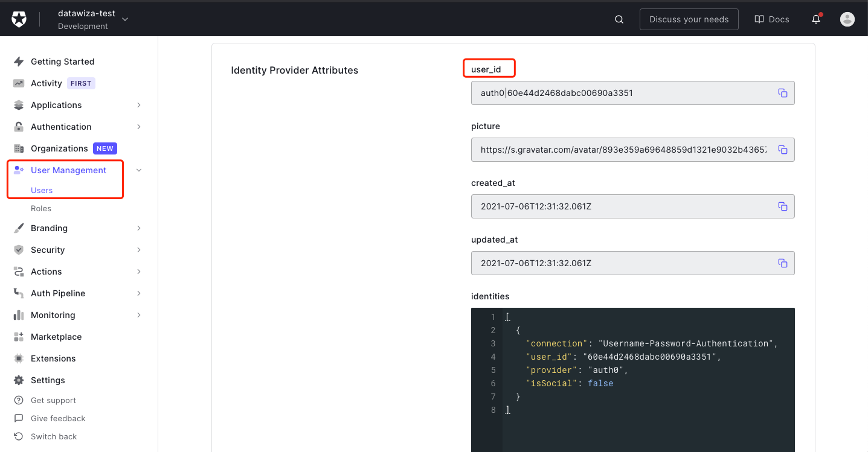Copy the user_id value with its copy icon
Screen dimensions: 868x452
click(x=783, y=93)
